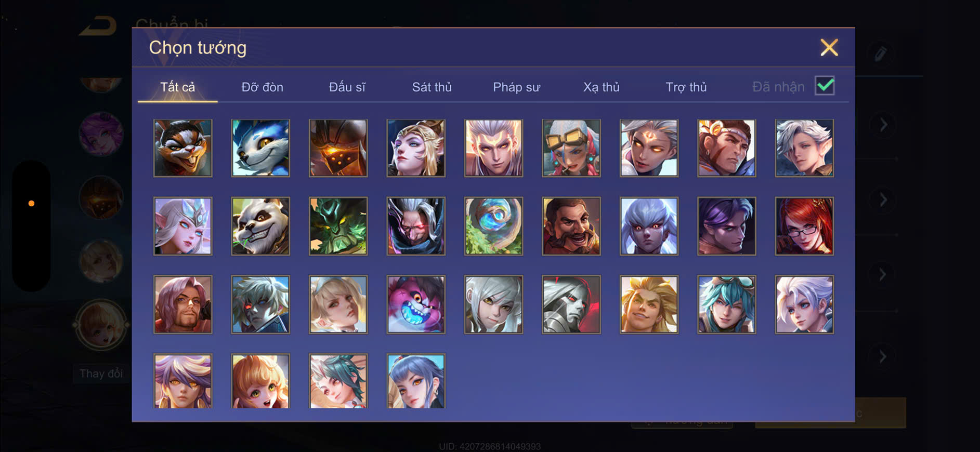Open the Trợ thủ tab
Image resolution: width=980 pixels, height=452 pixels.
click(x=686, y=87)
